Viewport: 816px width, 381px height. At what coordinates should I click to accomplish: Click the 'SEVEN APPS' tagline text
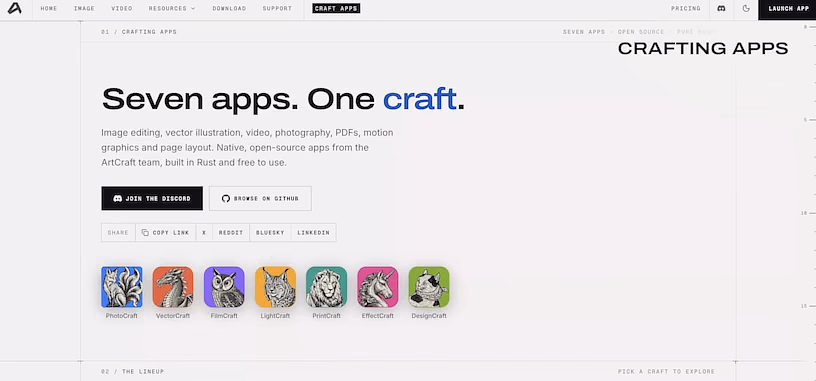tap(584, 32)
